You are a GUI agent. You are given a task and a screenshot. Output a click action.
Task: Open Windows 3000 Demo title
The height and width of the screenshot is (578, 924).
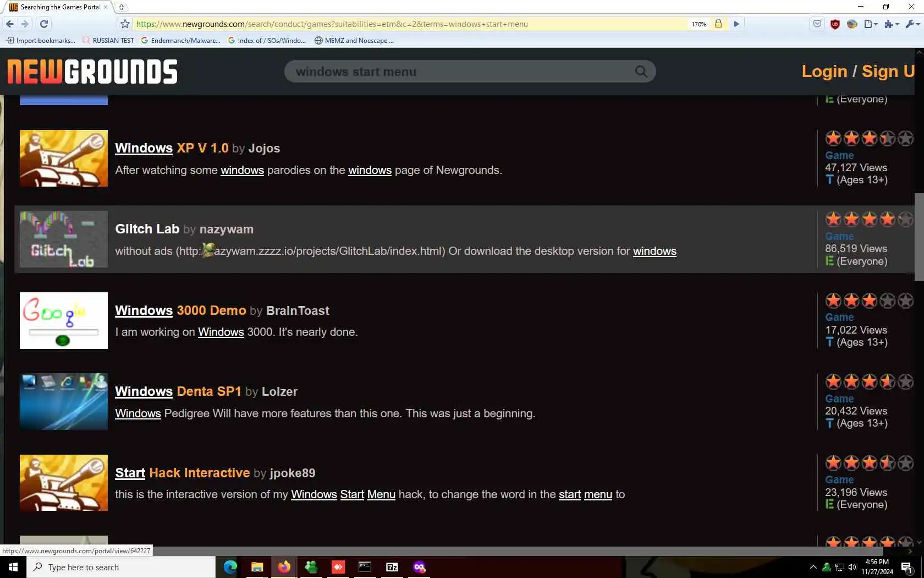point(180,310)
